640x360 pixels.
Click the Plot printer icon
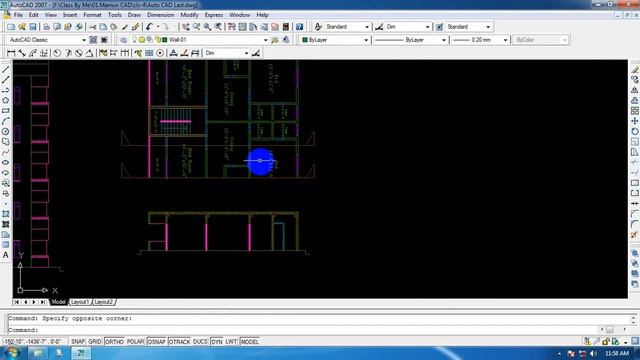[x=46, y=27]
